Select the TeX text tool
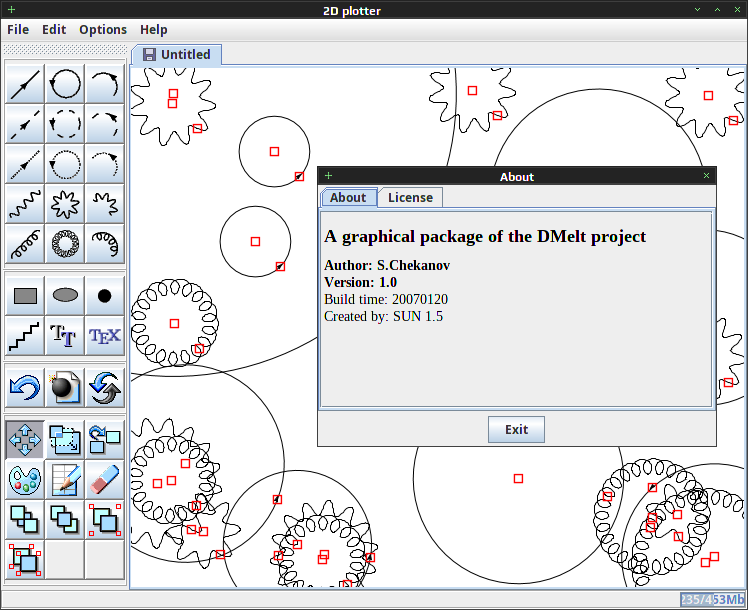The height and width of the screenshot is (610, 748). (104, 336)
